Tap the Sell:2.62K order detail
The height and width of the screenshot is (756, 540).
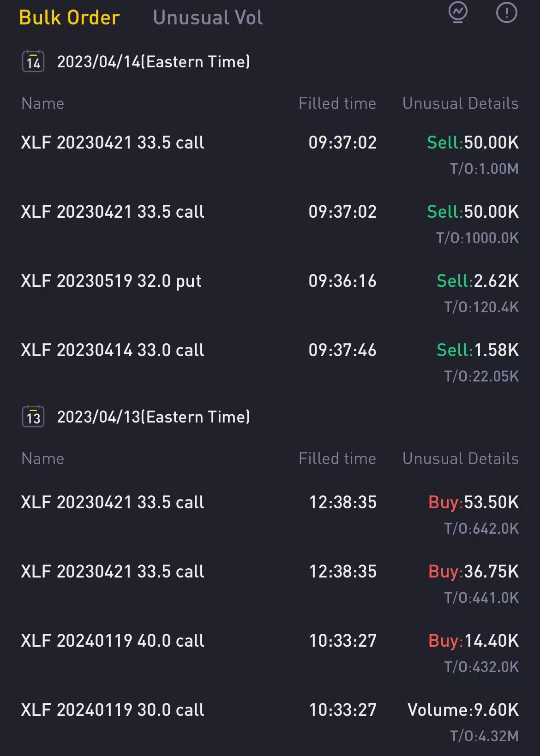(478, 281)
